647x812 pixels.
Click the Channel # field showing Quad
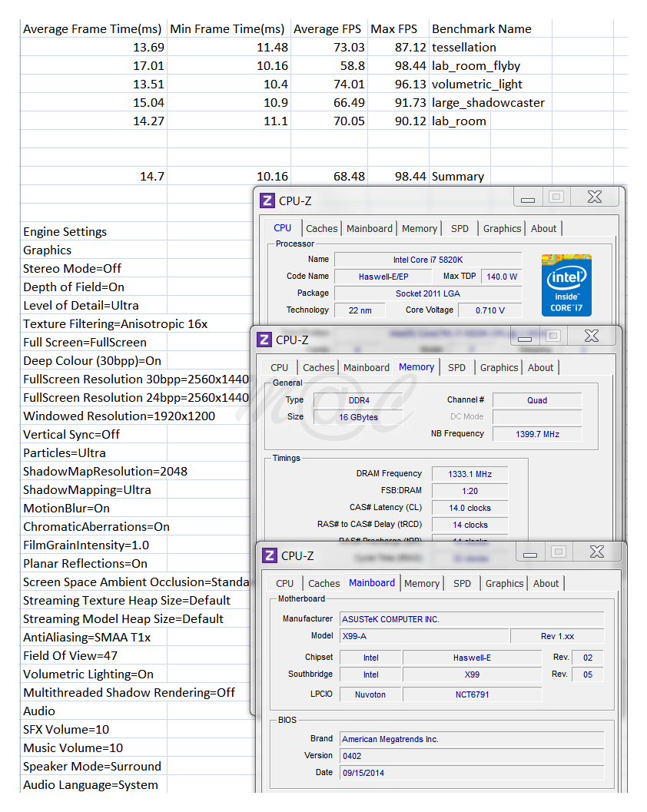[x=537, y=400]
